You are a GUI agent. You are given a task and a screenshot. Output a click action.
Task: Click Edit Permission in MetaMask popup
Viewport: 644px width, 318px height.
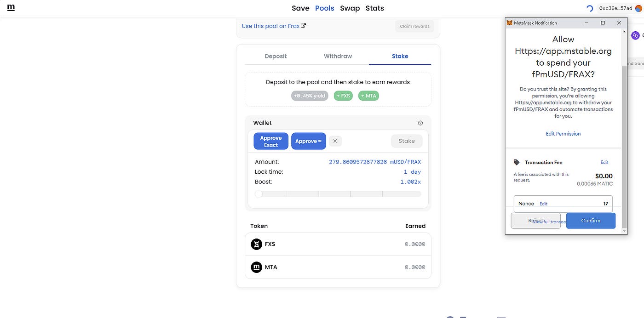(563, 134)
